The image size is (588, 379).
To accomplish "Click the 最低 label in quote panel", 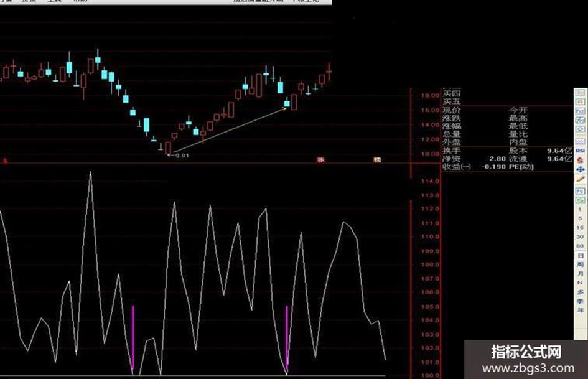I will (x=518, y=126).
